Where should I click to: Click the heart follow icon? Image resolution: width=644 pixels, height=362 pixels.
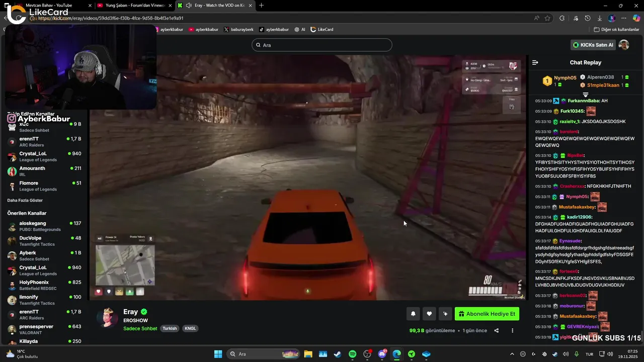coord(429,314)
